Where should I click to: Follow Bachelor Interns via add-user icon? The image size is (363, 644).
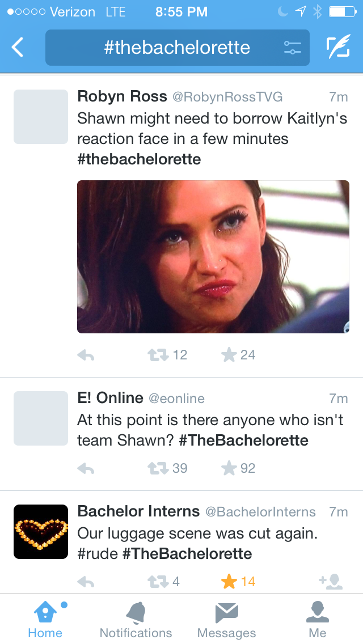click(331, 582)
